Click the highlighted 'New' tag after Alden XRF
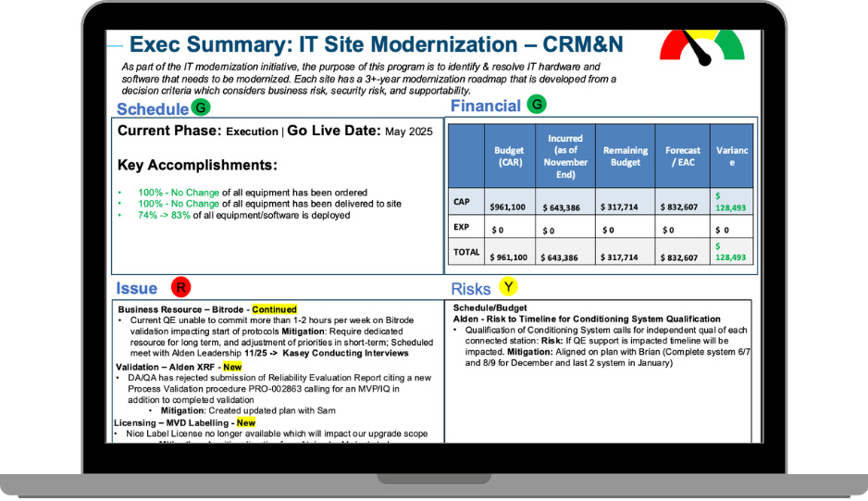The width and height of the screenshot is (868, 501). 232,367
